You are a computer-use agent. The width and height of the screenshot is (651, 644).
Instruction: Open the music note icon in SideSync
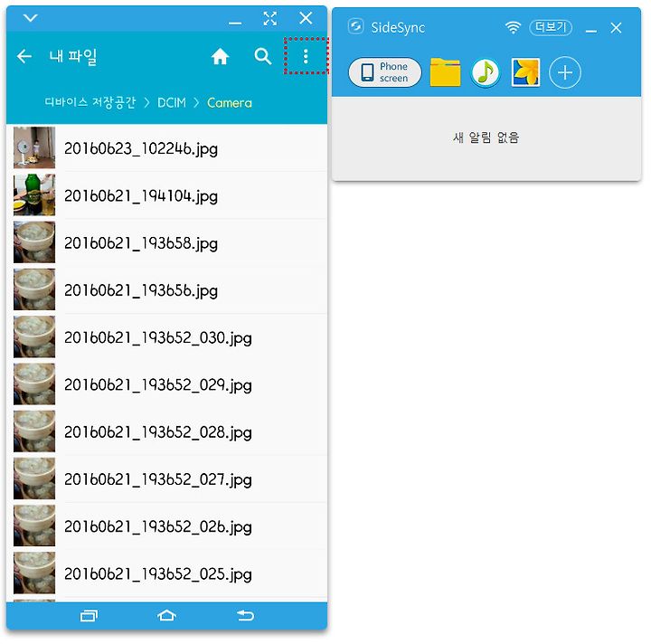pos(486,72)
